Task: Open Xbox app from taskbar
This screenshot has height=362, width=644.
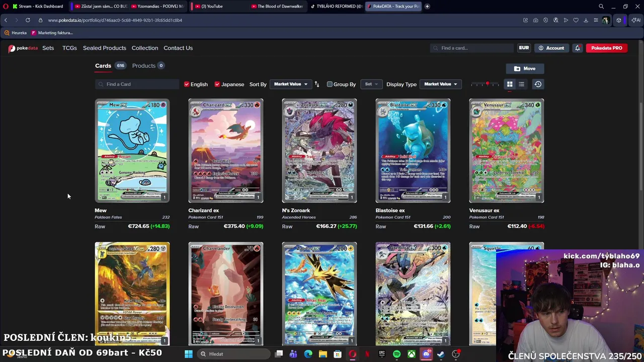Action: [411, 354]
